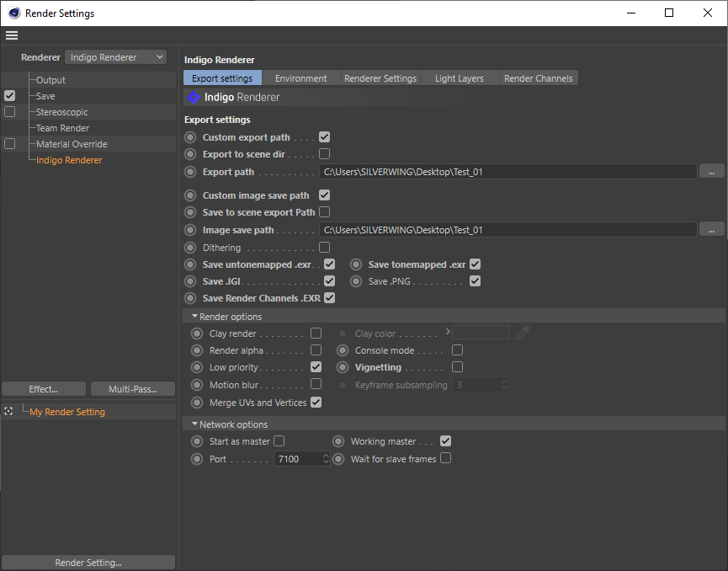The height and width of the screenshot is (571, 728).
Task: Click the color picker eyedropper icon
Action: tap(523, 334)
